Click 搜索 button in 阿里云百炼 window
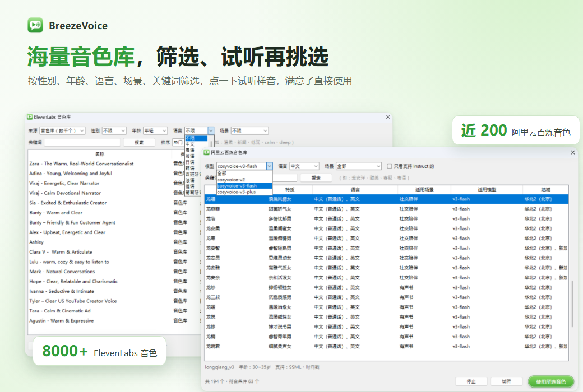583x392 pixels. point(316,178)
